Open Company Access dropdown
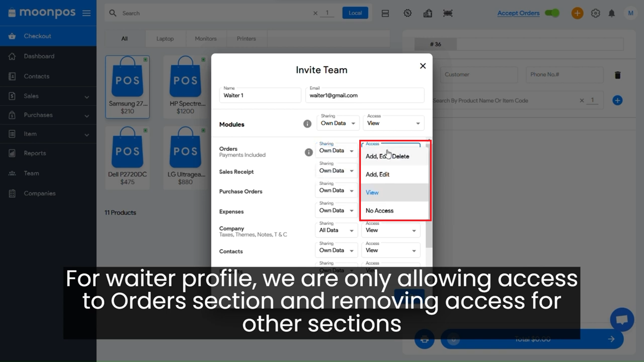 pyautogui.click(x=391, y=230)
